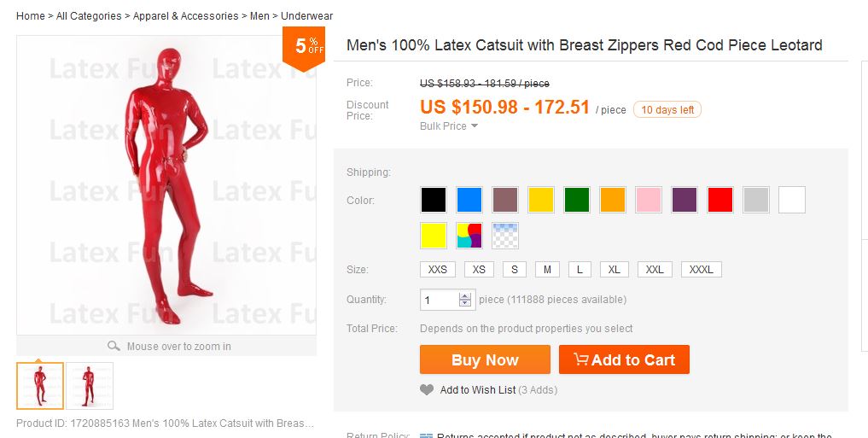Select the red color swatch
The width and height of the screenshot is (868, 438).
pyautogui.click(x=720, y=200)
